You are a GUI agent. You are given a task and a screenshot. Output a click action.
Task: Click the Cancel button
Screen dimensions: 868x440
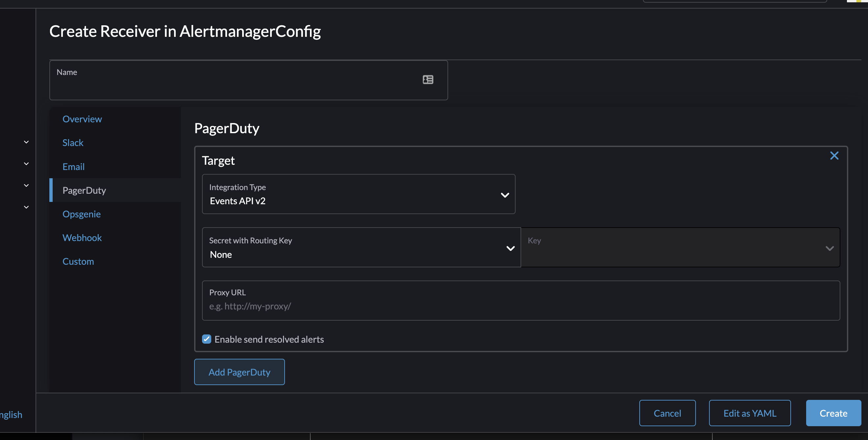point(667,413)
